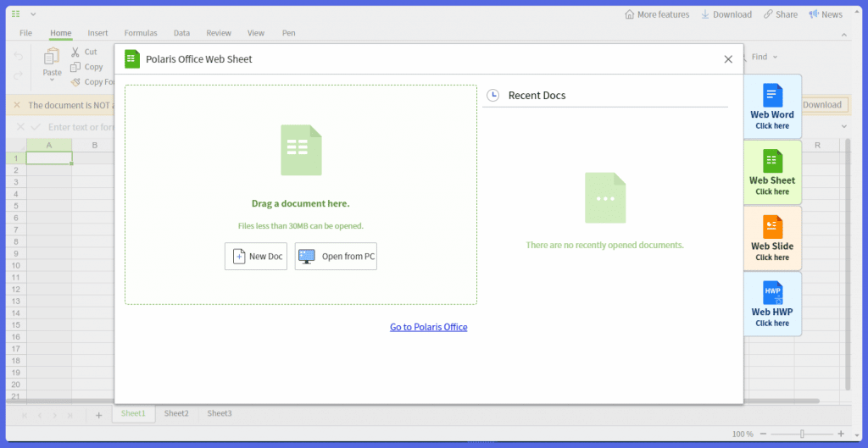The image size is (868, 448).
Task: Switch to the View tab
Action: point(256,33)
